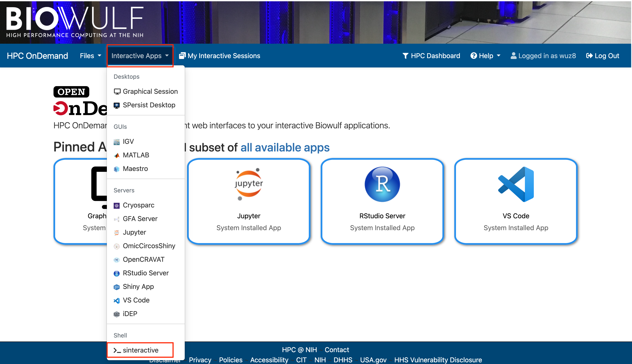The width and height of the screenshot is (632, 364).
Task: Click the VS Code pinned card title
Action: 516,216
